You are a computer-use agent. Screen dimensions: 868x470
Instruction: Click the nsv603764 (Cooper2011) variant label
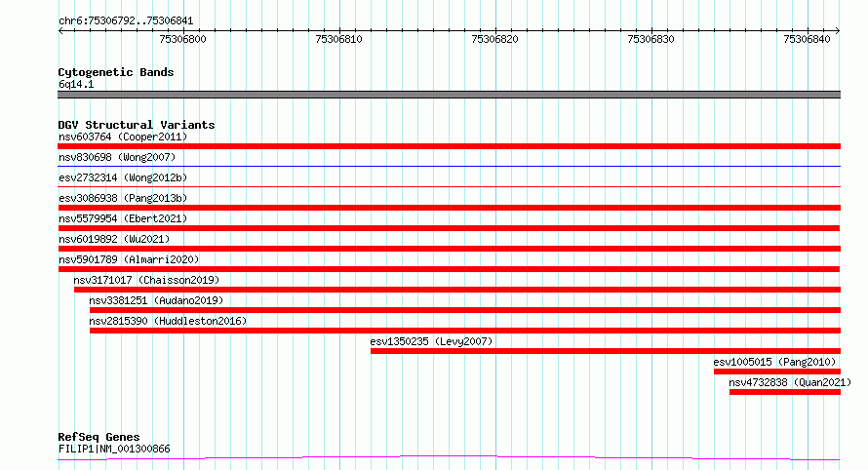pos(123,137)
